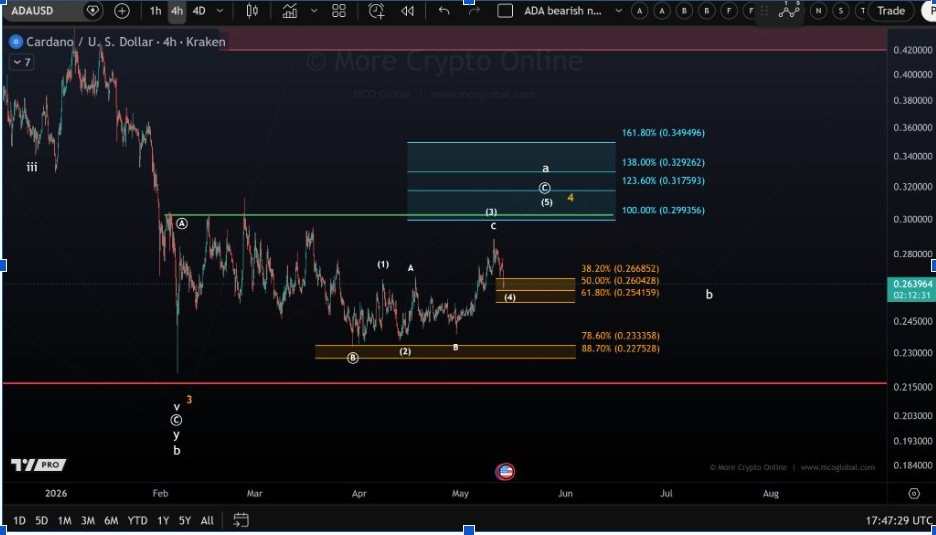
Task: Click the 50.00% (0.260428) retracement label
Action: click(620, 281)
